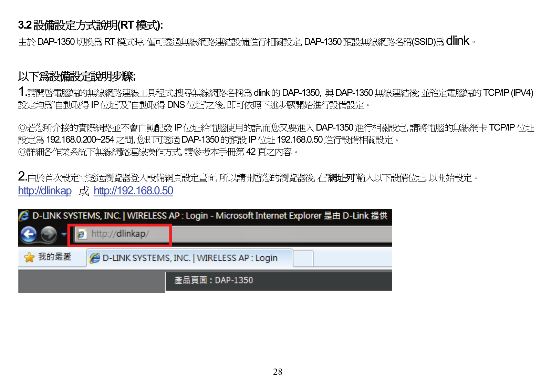This screenshot has width=551, height=392.
Task: Click the IE icon on the Login tab
Action: point(95,258)
